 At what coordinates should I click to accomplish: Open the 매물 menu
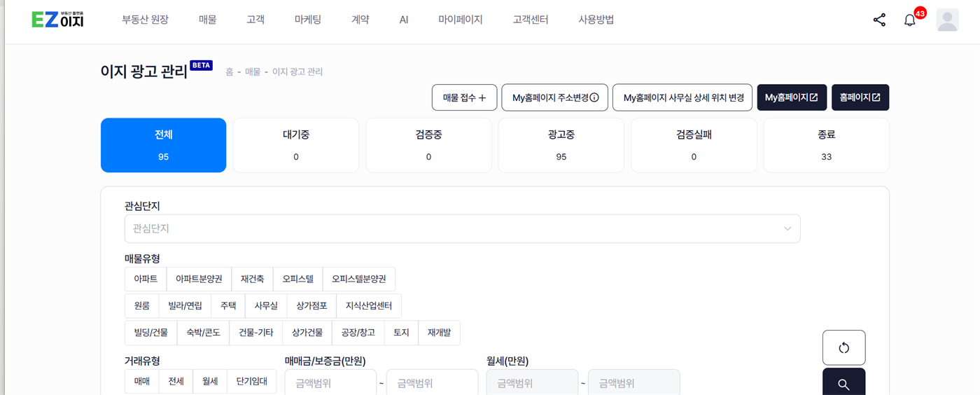[x=208, y=20]
